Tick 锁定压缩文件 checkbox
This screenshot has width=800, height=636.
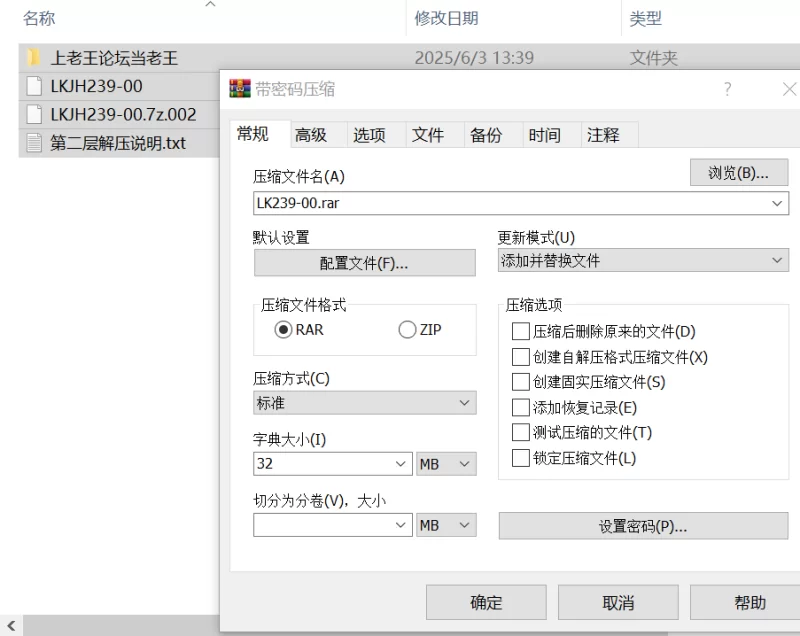pyautogui.click(x=520, y=458)
